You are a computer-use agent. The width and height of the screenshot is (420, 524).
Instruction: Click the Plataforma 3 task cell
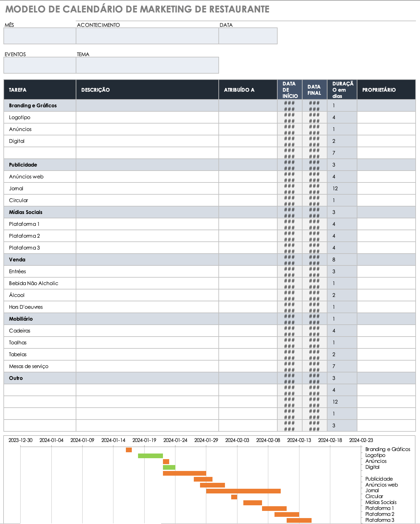click(40, 248)
